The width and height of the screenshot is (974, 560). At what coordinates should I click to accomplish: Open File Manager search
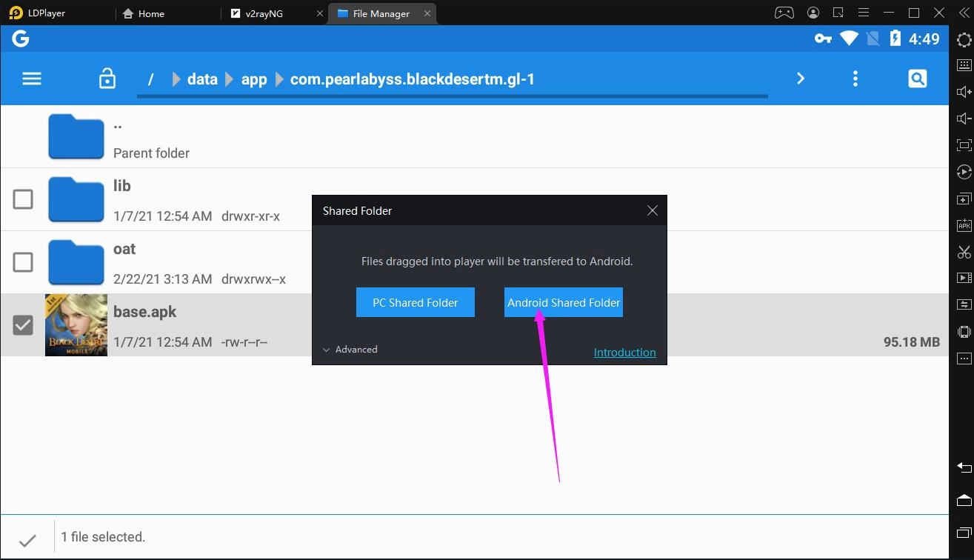[917, 78]
